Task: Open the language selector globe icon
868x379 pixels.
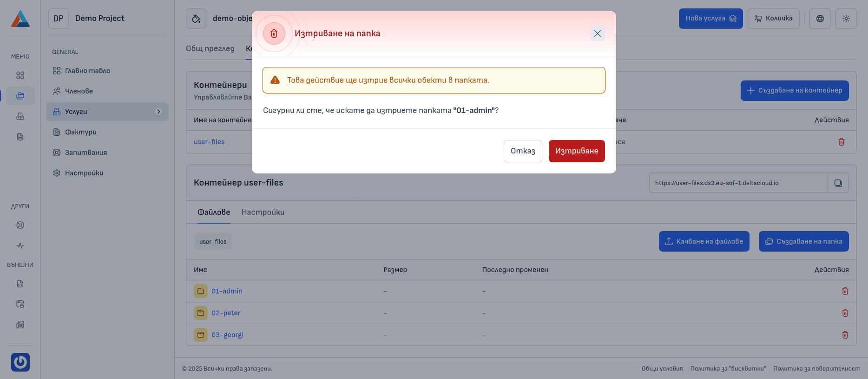Action: pos(820,19)
